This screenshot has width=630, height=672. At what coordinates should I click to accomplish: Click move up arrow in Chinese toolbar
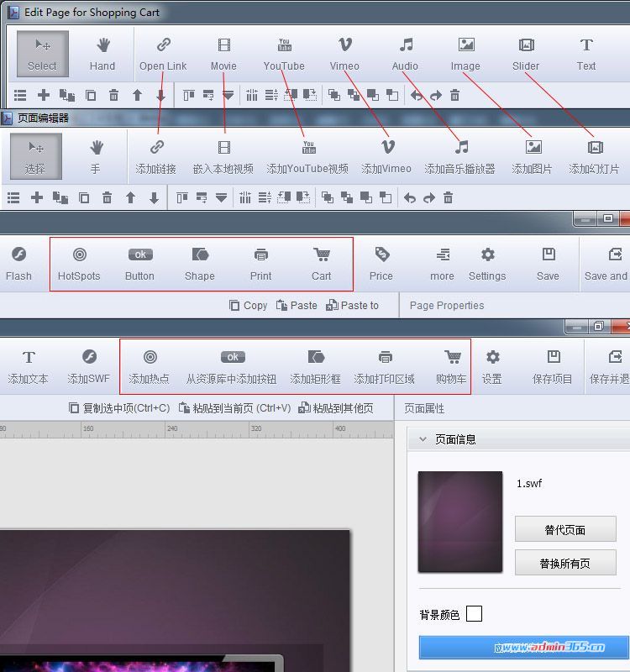(x=131, y=197)
